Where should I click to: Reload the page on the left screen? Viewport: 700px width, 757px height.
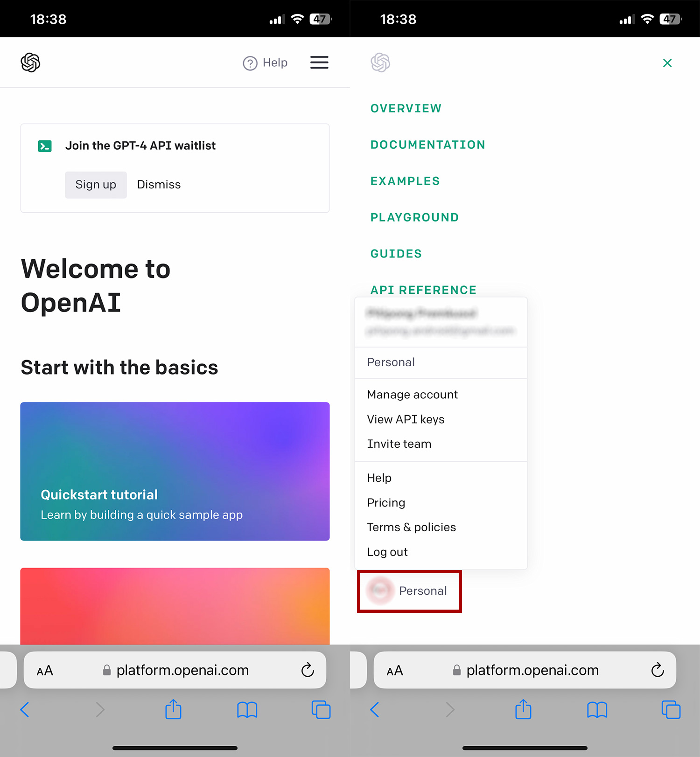click(307, 670)
